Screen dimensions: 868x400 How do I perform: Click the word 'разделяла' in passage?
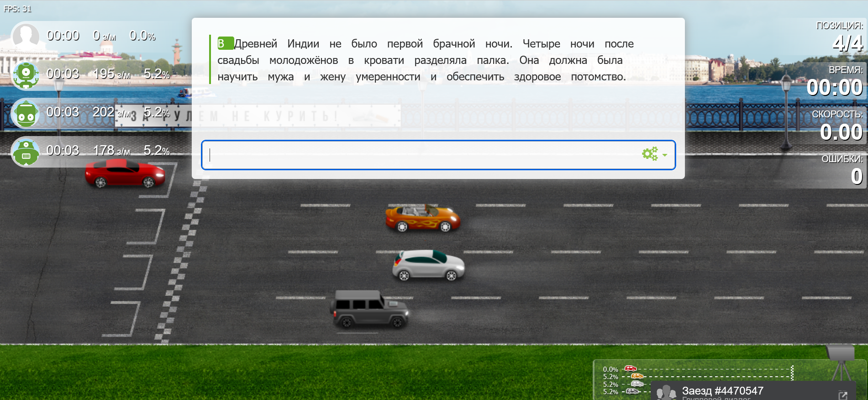tap(440, 60)
